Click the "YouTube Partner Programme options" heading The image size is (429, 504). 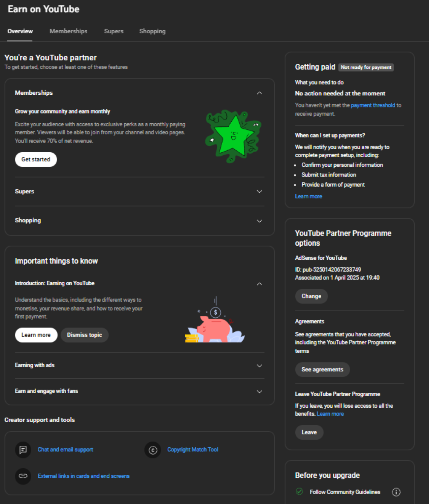[343, 238]
